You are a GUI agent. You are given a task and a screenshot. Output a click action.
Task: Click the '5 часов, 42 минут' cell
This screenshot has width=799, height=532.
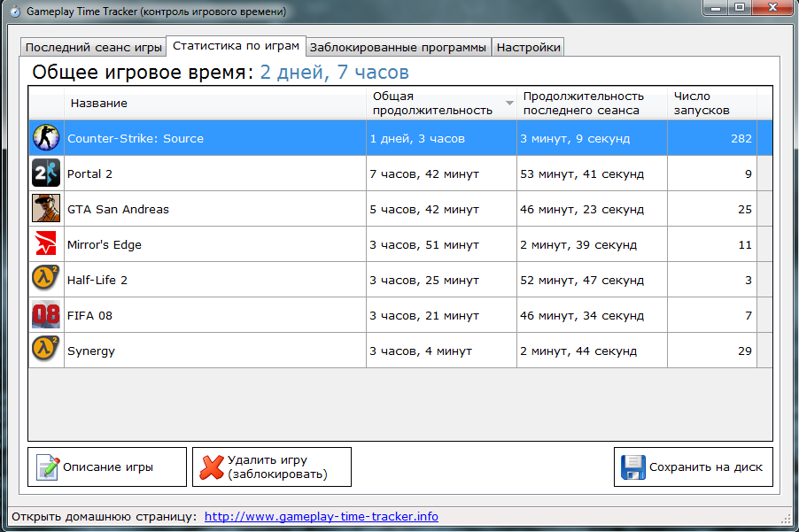click(441, 209)
